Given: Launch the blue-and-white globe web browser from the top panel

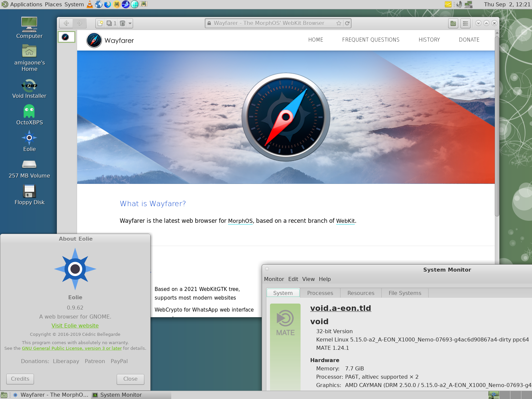Looking at the screenshot, I should click(x=99, y=4).
